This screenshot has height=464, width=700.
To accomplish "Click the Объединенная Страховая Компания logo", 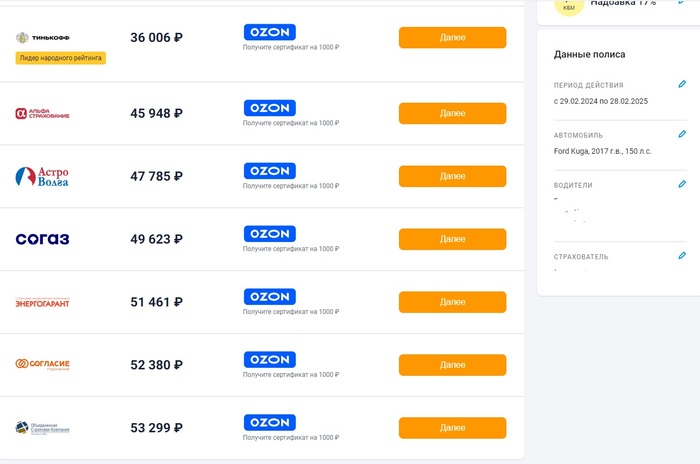I will (x=43, y=428).
